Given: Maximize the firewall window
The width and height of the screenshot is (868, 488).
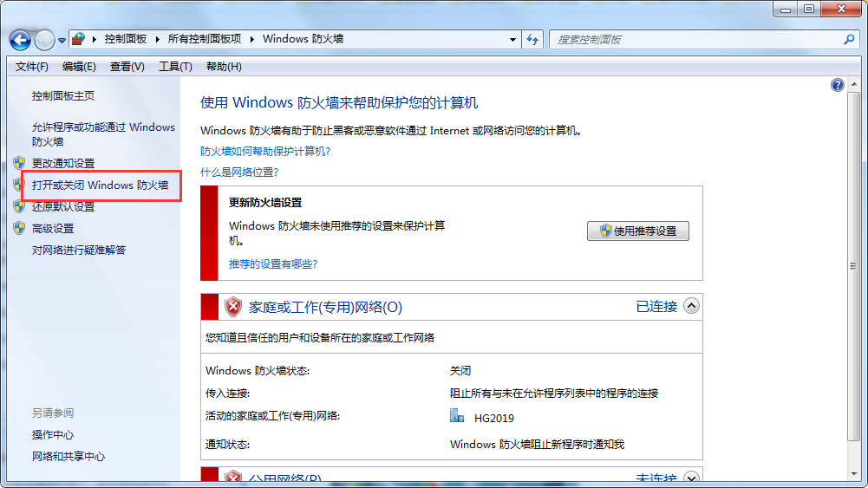Looking at the screenshot, I should click(x=809, y=9).
